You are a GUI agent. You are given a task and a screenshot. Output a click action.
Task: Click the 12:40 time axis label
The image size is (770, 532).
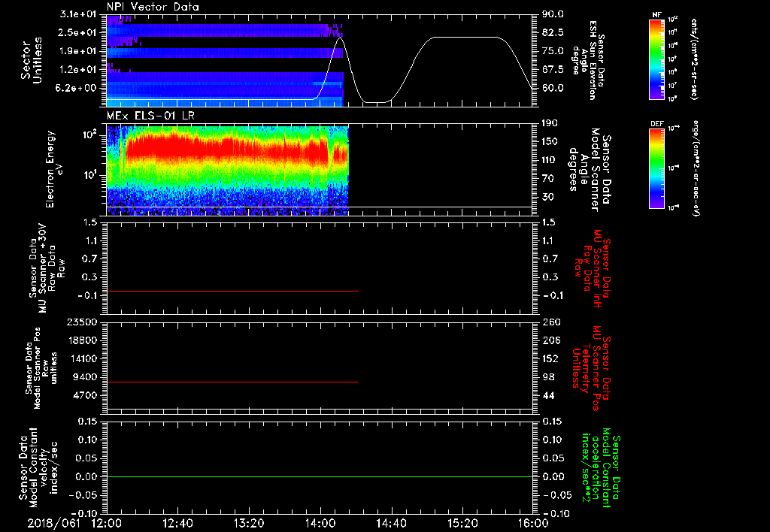coord(177,523)
